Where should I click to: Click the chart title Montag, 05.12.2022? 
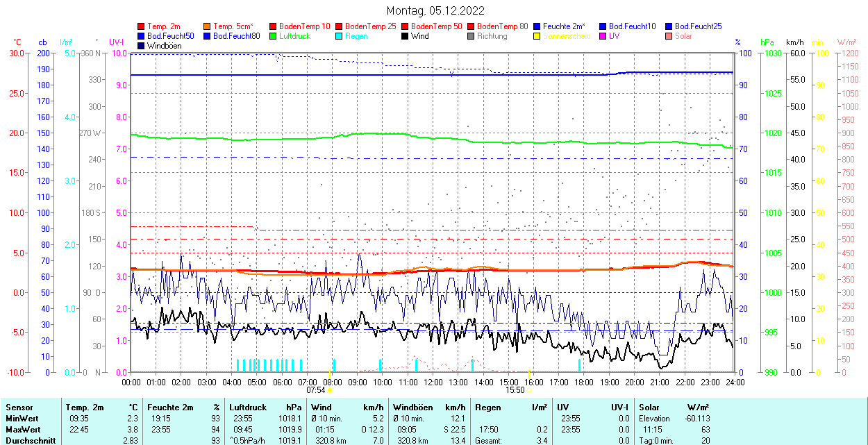click(x=435, y=10)
